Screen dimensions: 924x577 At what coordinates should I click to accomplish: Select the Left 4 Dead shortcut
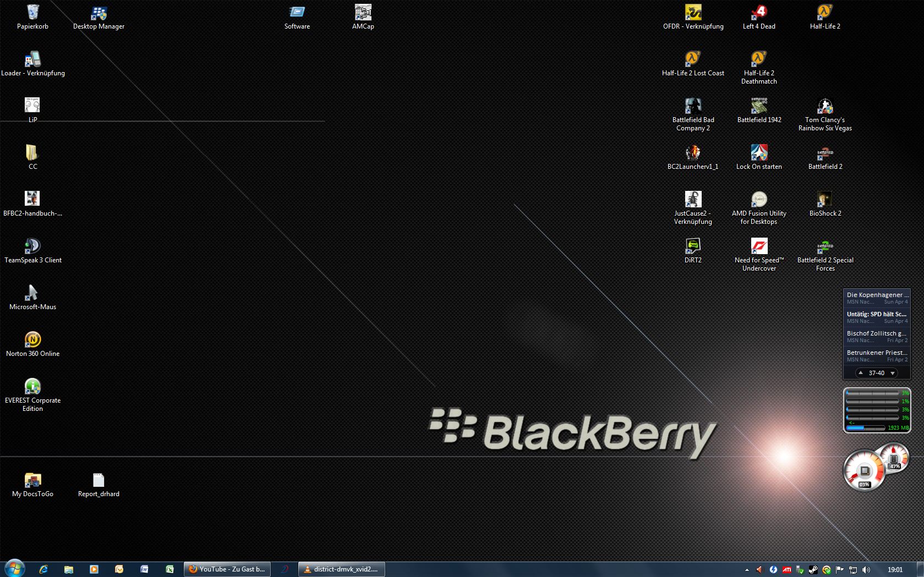[x=759, y=17]
